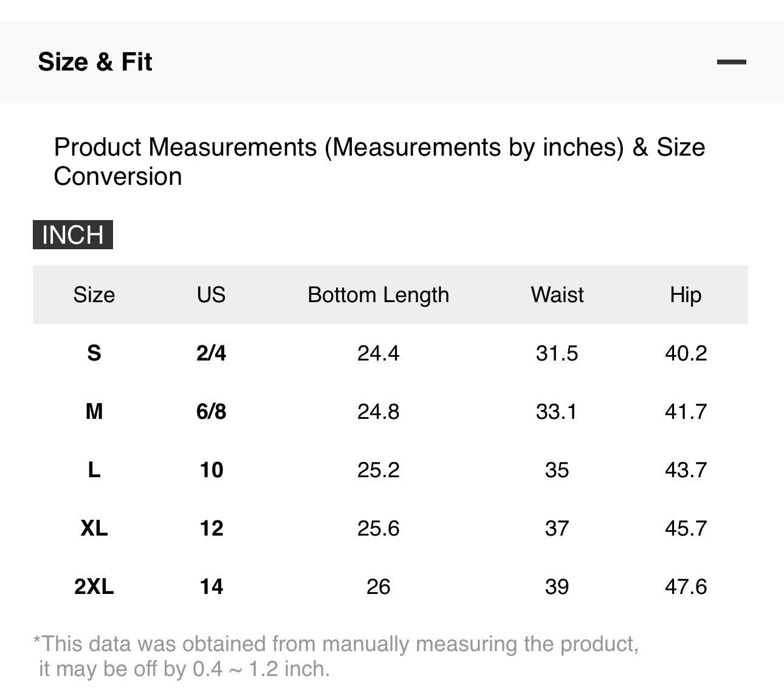Click the Hip column header
784x690 pixels.
point(686,295)
